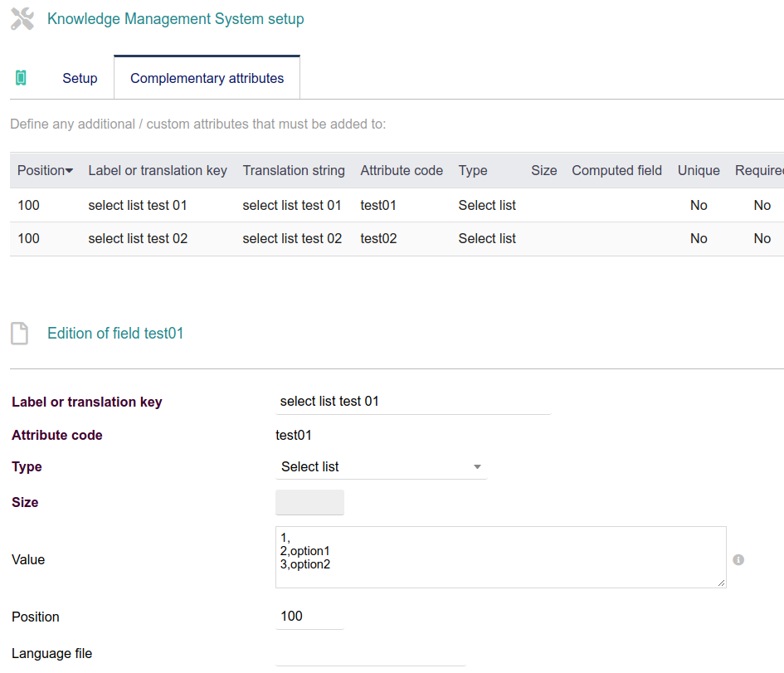
Task: Click the Value textarea resize grip
Action: click(x=723, y=584)
